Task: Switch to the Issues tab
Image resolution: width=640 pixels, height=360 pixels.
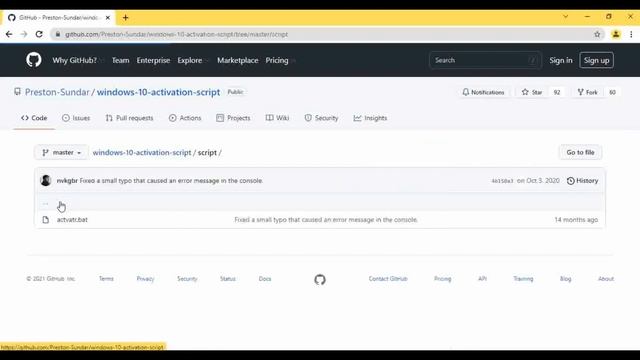Action: coord(76,118)
